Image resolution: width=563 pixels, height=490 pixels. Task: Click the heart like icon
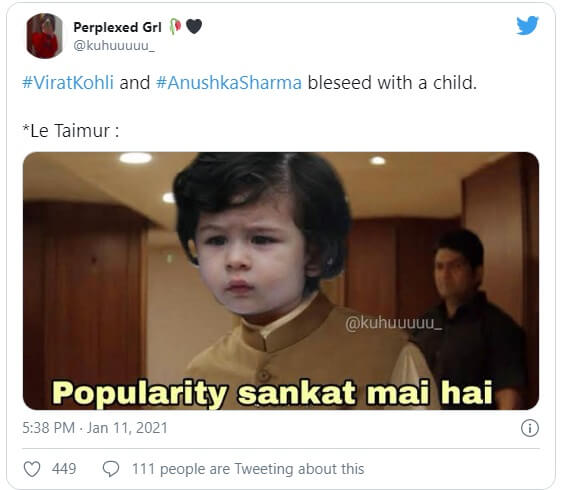(32, 469)
